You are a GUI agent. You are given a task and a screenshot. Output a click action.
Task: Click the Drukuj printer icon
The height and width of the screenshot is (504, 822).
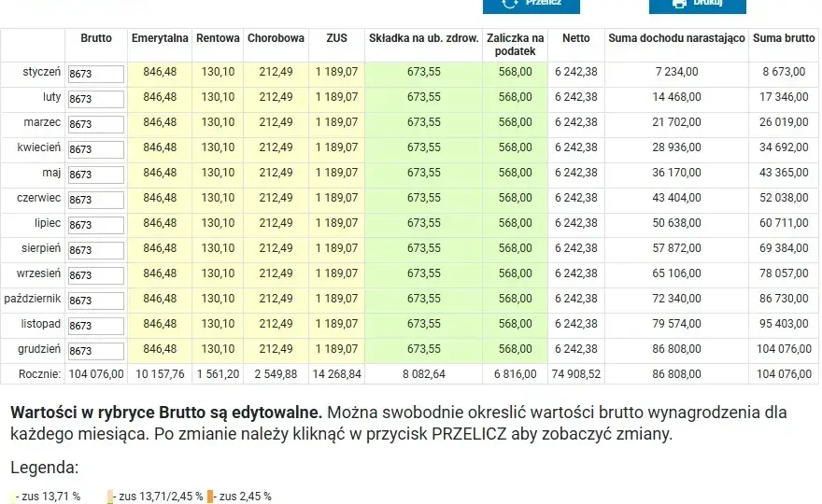(x=679, y=3)
